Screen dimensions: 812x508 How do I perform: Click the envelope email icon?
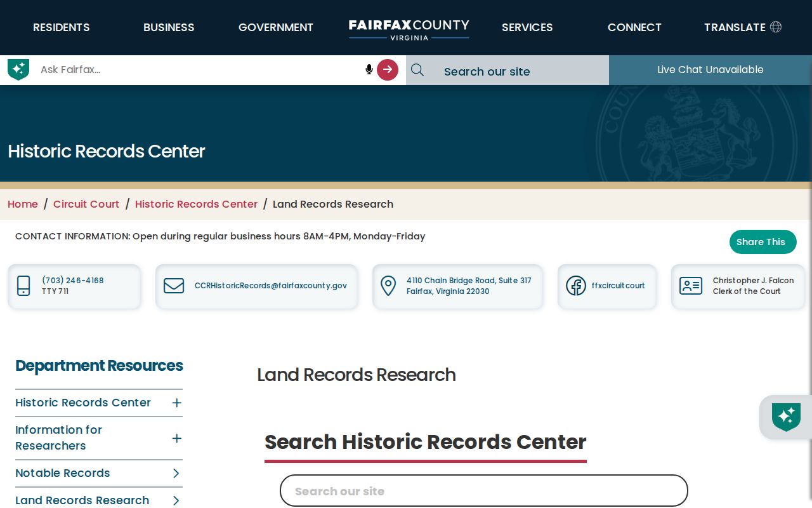pos(174,286)
